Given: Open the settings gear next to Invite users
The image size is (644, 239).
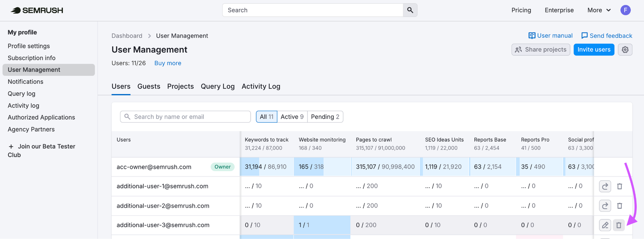Looking at the screenshot, I should [625, 49].
